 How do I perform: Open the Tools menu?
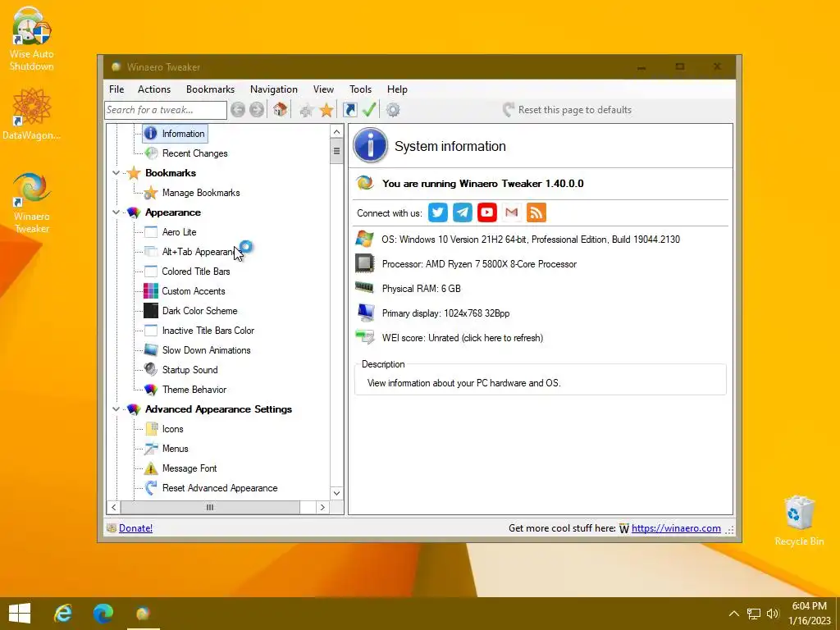(361, 89)
